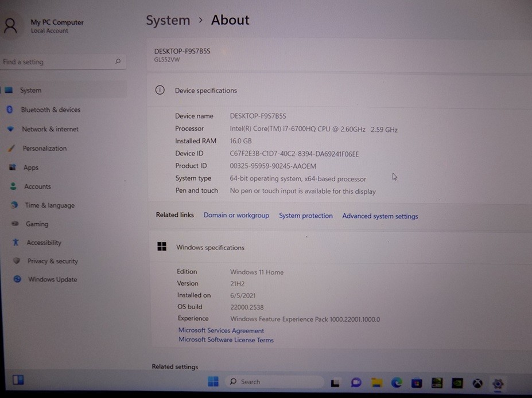Screen dimensions: 532x398
Task: Open Chat taskbar icon
Action: coord(356,383)
